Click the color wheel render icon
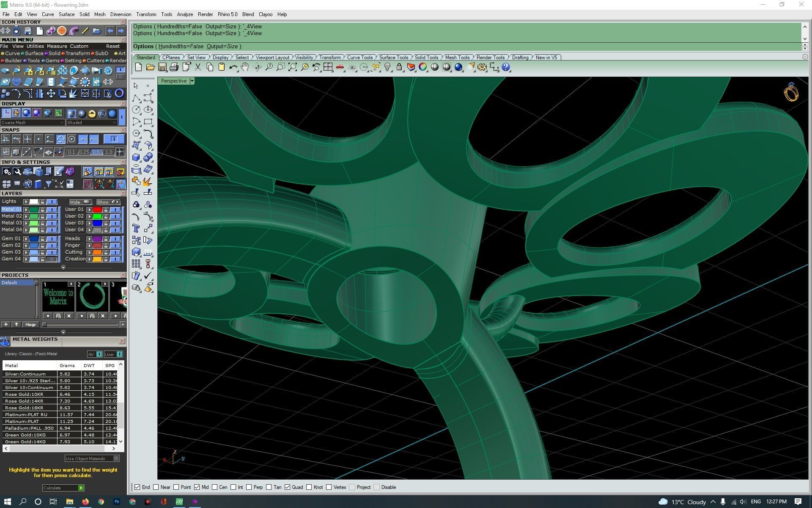The width and height of the screenshot is (812, 508). pos(423,67)
